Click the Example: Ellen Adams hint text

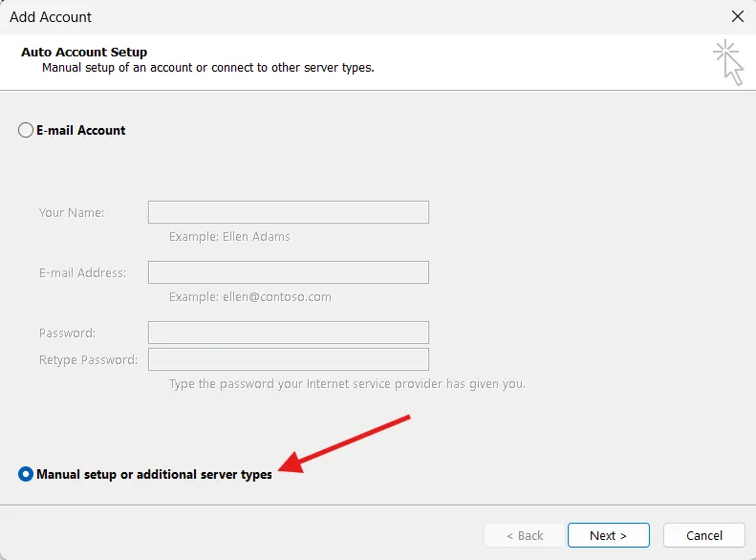tap(229, 236)
